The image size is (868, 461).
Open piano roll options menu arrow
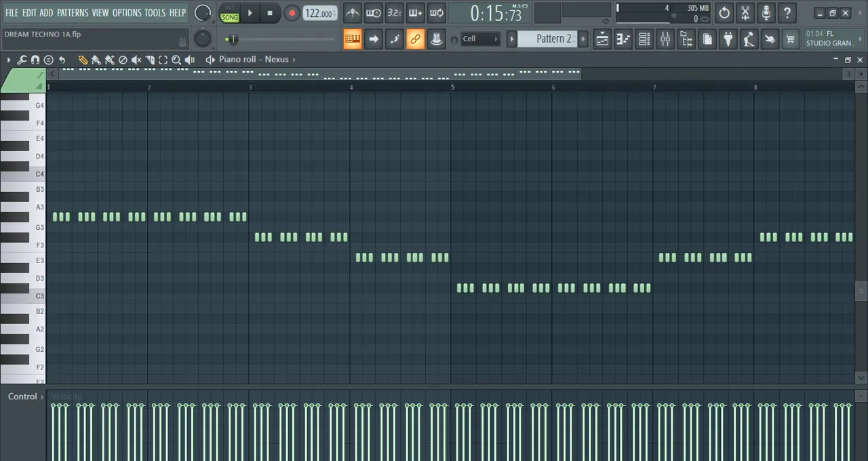(9, 60)
